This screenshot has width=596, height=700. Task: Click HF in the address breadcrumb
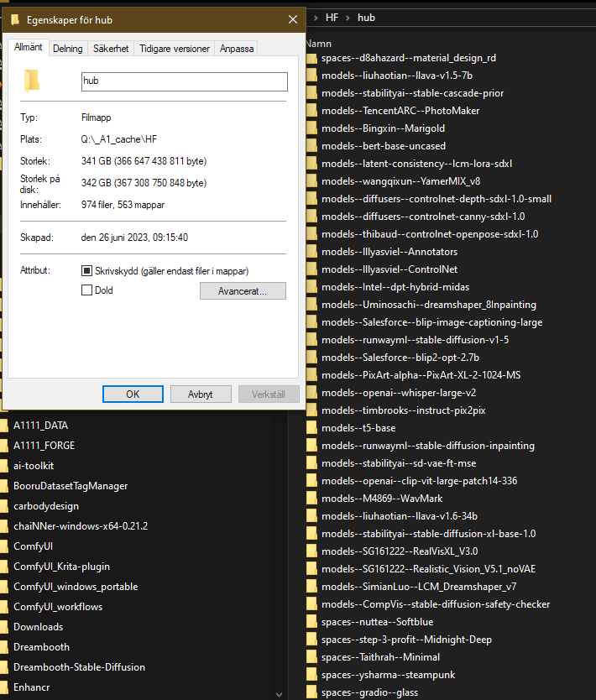coord(332,18)
